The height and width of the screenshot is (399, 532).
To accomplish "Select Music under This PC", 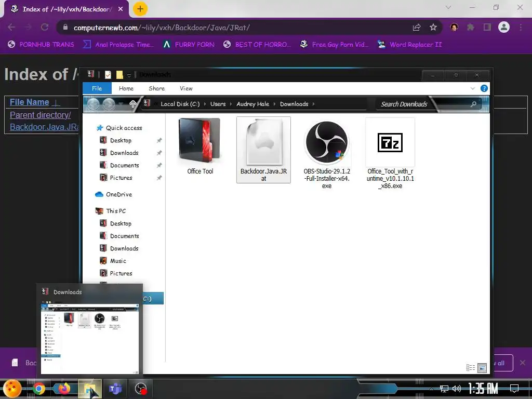I will (118, 261).
